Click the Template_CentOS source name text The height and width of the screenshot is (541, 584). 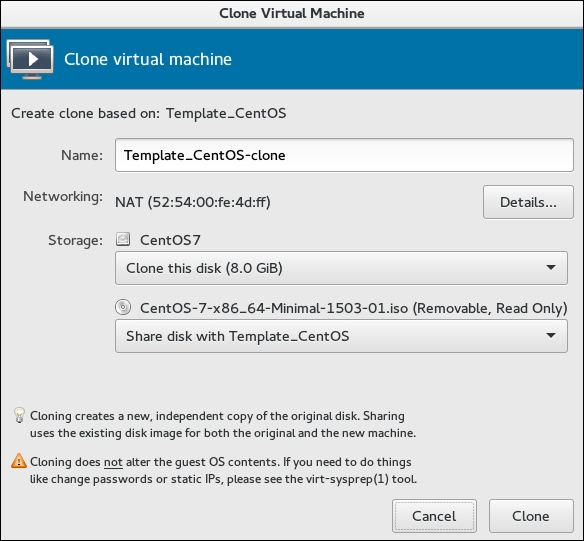226,113
